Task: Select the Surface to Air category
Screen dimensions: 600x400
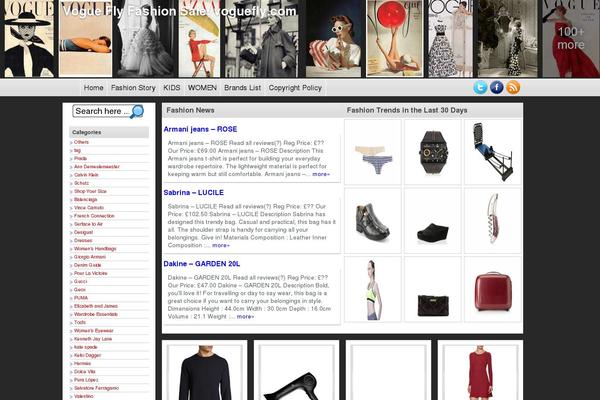Action: click(x=88, y=224)
